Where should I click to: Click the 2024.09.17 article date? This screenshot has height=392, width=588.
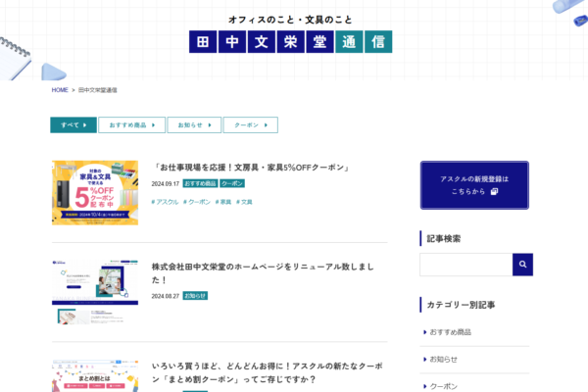click(166, 184)
